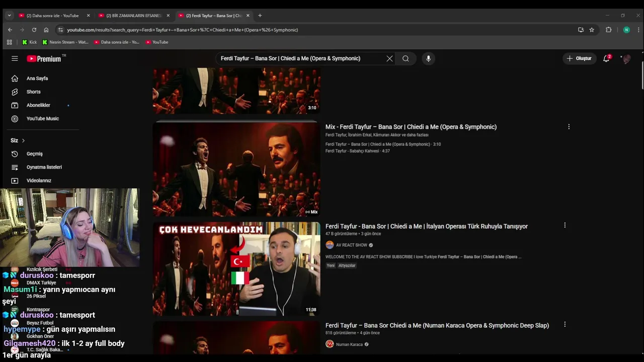This screenshot has height=362, width=644.
Task: Click the browser address bar URL
Action: click(183, 30)
